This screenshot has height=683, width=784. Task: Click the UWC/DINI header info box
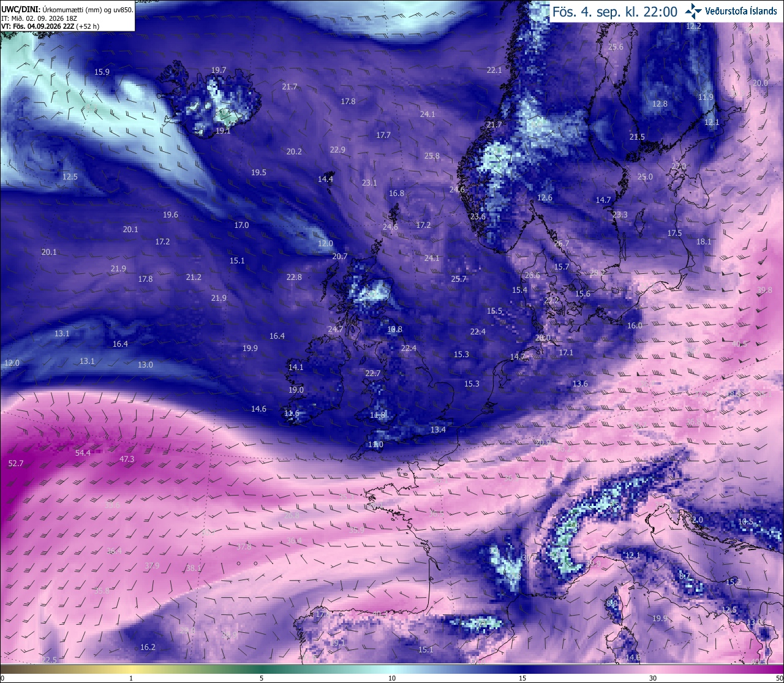(67, 16)
